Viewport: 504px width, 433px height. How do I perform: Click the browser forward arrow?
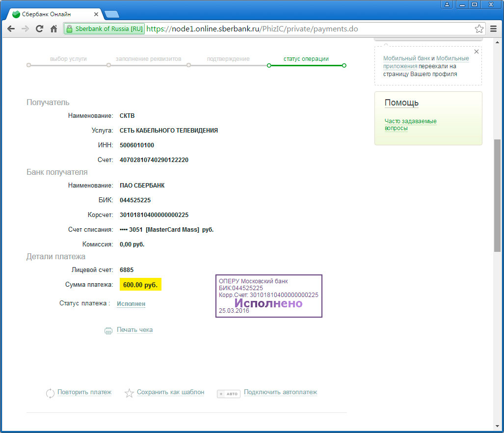[25, 29]
